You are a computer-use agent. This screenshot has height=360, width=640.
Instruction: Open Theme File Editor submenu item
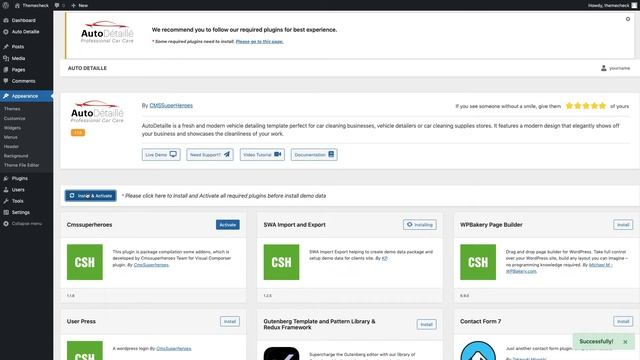click(22, 165)
